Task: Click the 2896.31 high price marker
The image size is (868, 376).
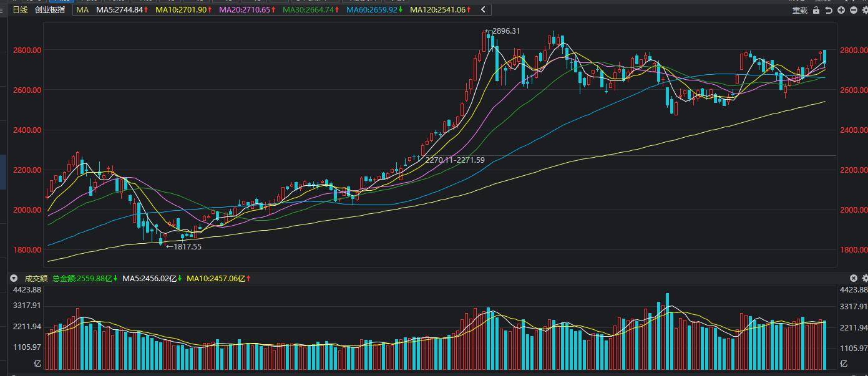Action: pyautogui.click(x=505, y=31)
